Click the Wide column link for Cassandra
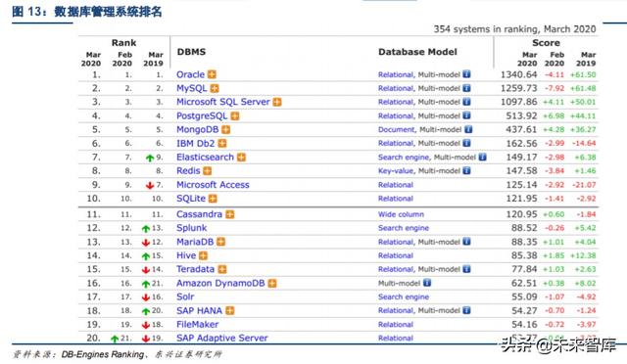Viewport: 627px width, 364px height. pyautogui.click(x=401, y=214)
